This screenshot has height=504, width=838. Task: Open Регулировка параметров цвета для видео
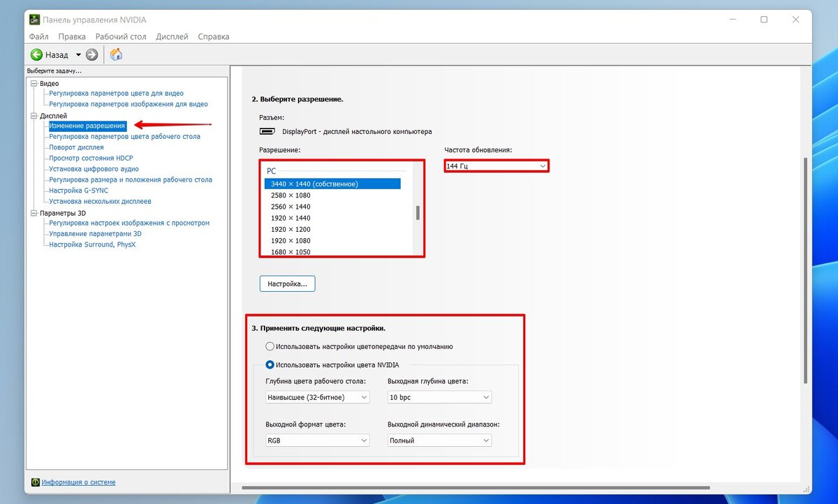pos(117,94)
